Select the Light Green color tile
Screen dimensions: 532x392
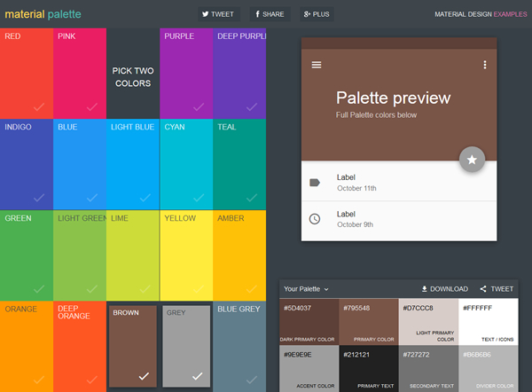tap(80, 255)
